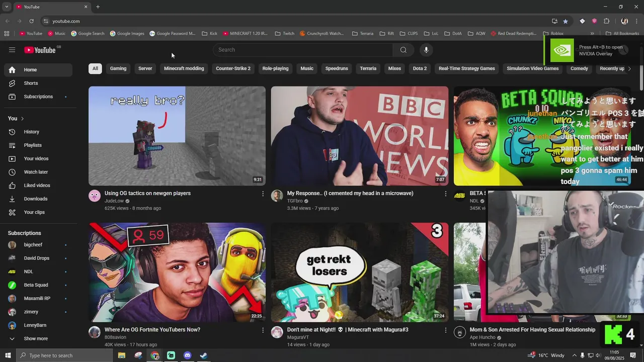
Task: Select the Speedruns chip
Action: (337, 68)
